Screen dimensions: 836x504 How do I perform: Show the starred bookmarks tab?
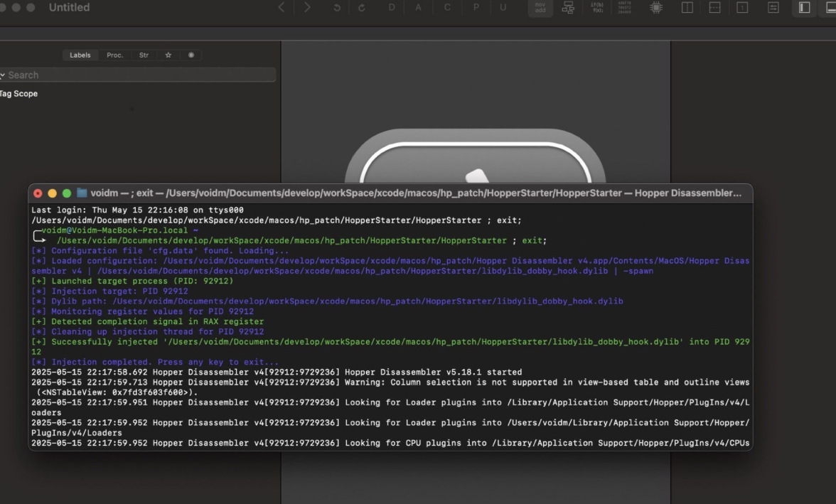168,55
